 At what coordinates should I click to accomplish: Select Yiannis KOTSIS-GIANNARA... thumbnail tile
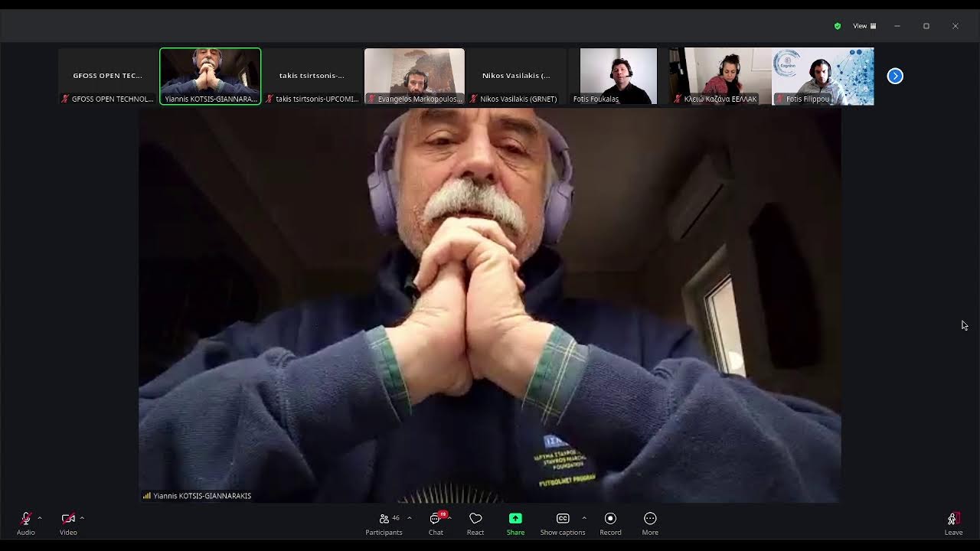point(211,77)
